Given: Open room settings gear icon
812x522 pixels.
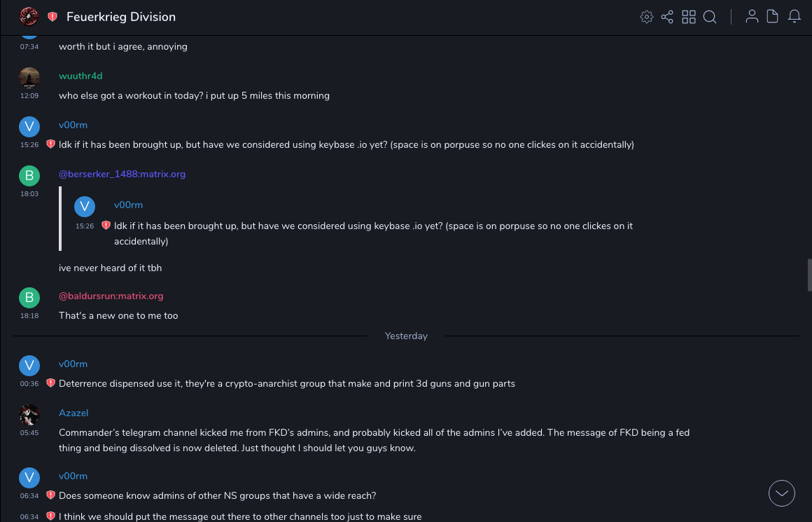Looking at the screenshot, I should (646, 17).
